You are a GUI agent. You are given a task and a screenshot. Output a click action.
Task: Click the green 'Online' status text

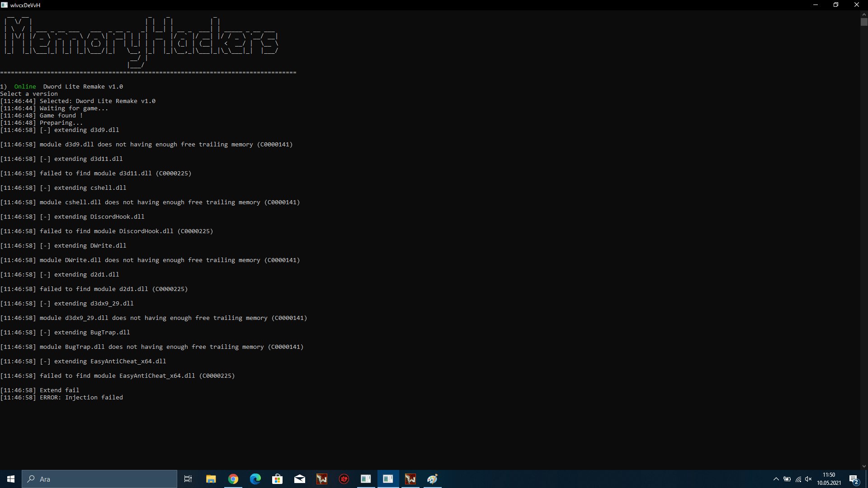pyautogui.click(x=25, y=86)
